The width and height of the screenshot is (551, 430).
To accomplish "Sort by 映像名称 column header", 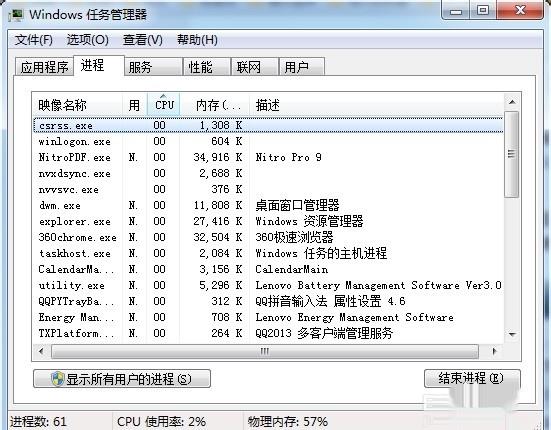I will click(78, 105).
